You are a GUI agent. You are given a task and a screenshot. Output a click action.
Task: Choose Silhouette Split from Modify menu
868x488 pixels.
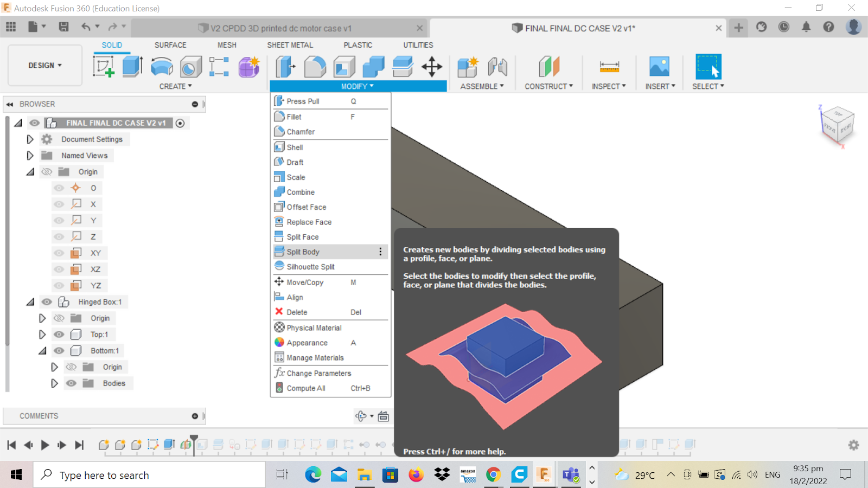tap(330, 267)
